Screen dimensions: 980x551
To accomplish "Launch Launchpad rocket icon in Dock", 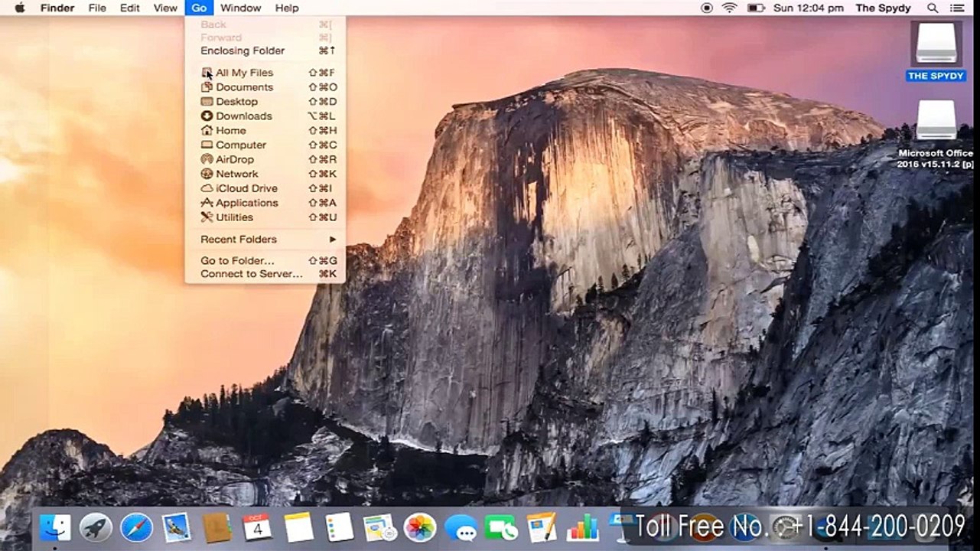I will pos(96,527).
